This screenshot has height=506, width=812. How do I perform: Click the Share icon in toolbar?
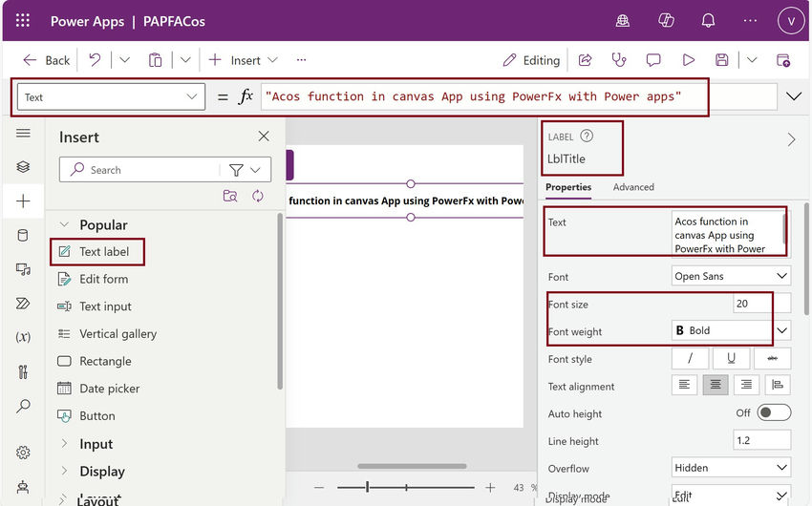tap(586, 60)
